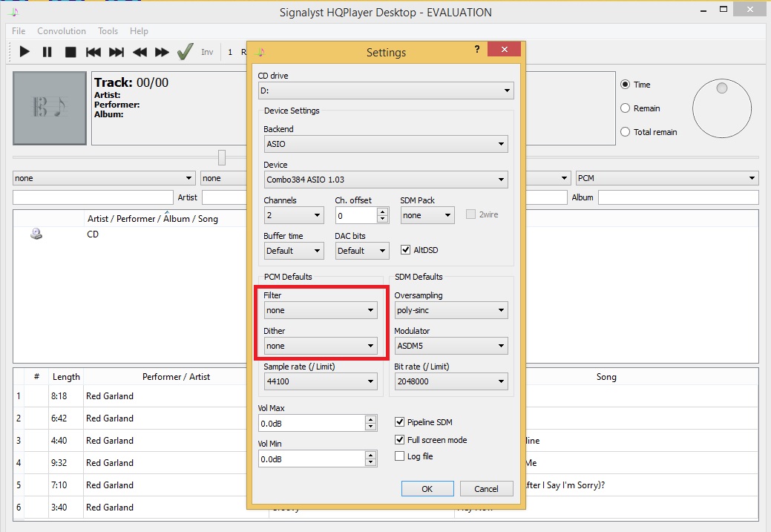Decrease the Vol Max value
The width and height of the screenshot is (771, 532).
point(371,427)
